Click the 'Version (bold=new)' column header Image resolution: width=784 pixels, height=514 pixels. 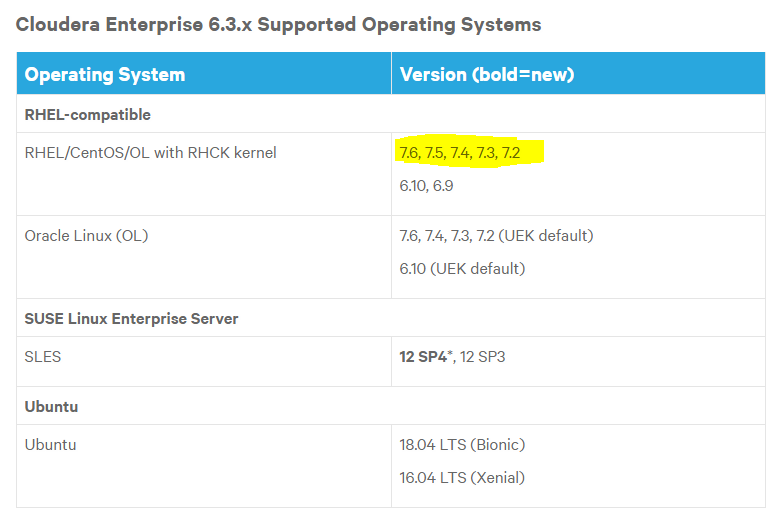(x=578, y=74)
